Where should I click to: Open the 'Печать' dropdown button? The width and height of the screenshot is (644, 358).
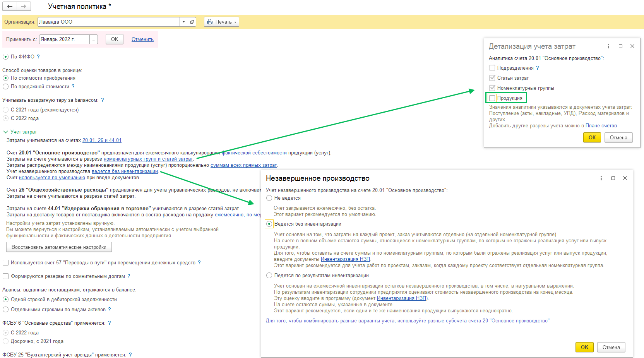click(221, 22)
